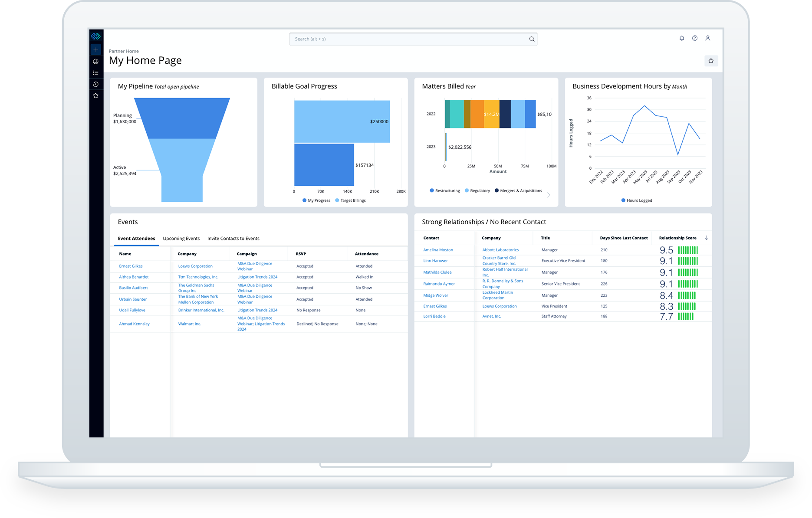This screenshot has height=518, width=812.
Task: Click inside the search field
Action: (x=412, y=39)
